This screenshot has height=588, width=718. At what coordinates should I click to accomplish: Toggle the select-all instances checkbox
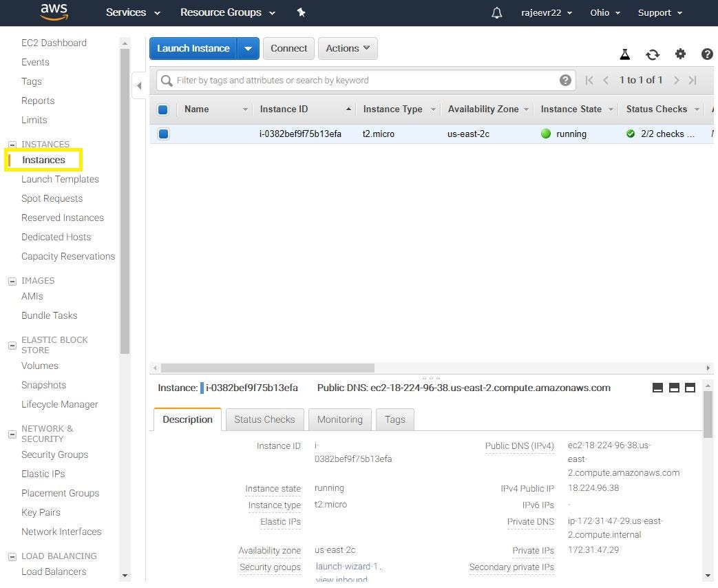point(163,109)
